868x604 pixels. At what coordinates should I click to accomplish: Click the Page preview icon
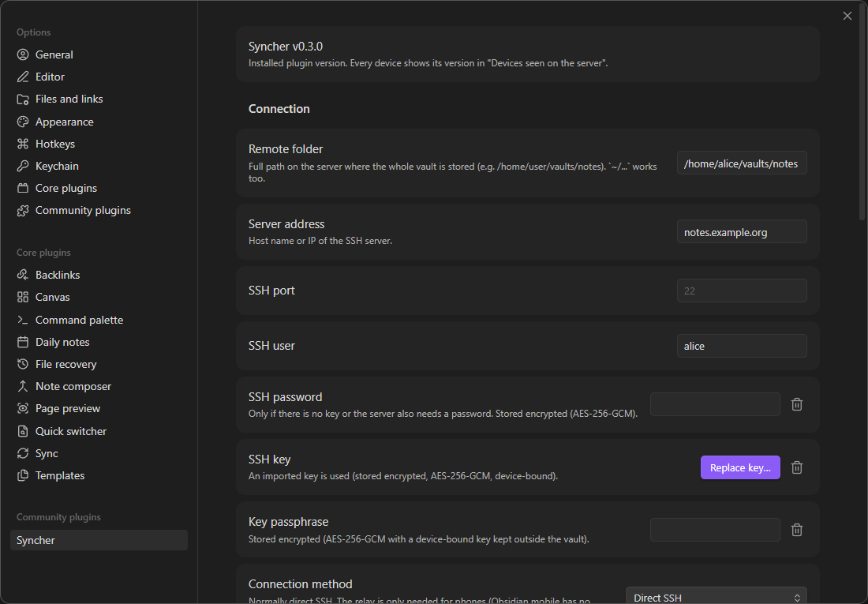[23, 408]
